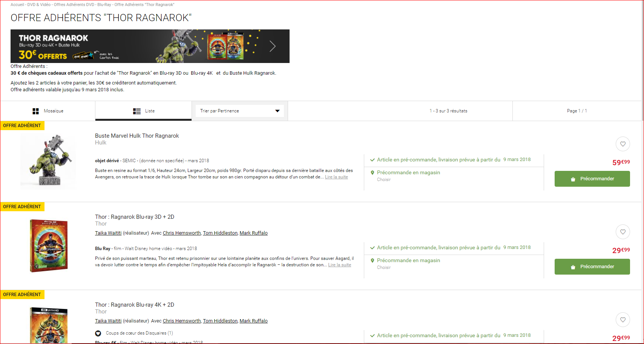The height and width of the screenshot is (344, 644).
Task: Click the Page 1 / 1 indicator
Action: click(577, 111)
